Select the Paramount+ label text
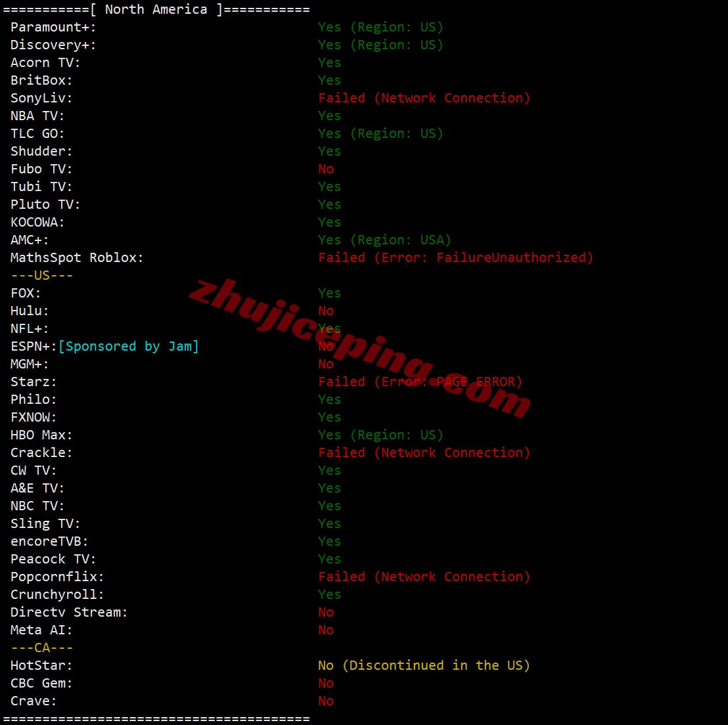 tap(53, 28)
